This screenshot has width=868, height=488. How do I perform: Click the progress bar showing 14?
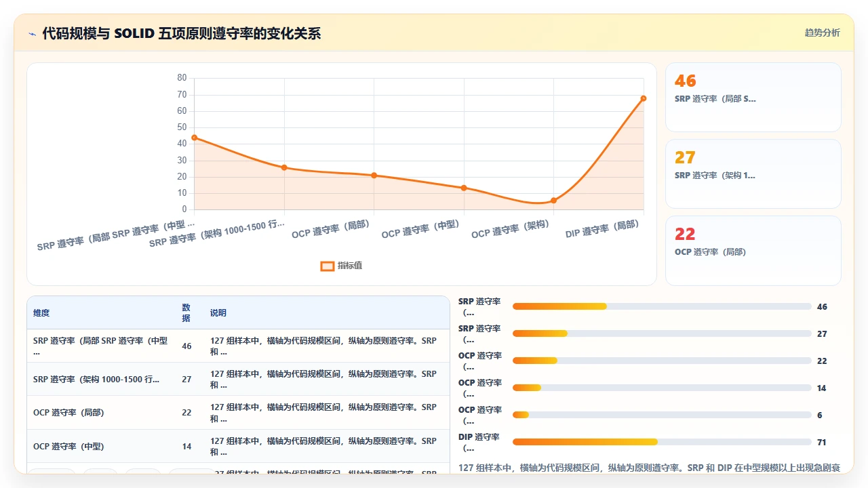662,388
